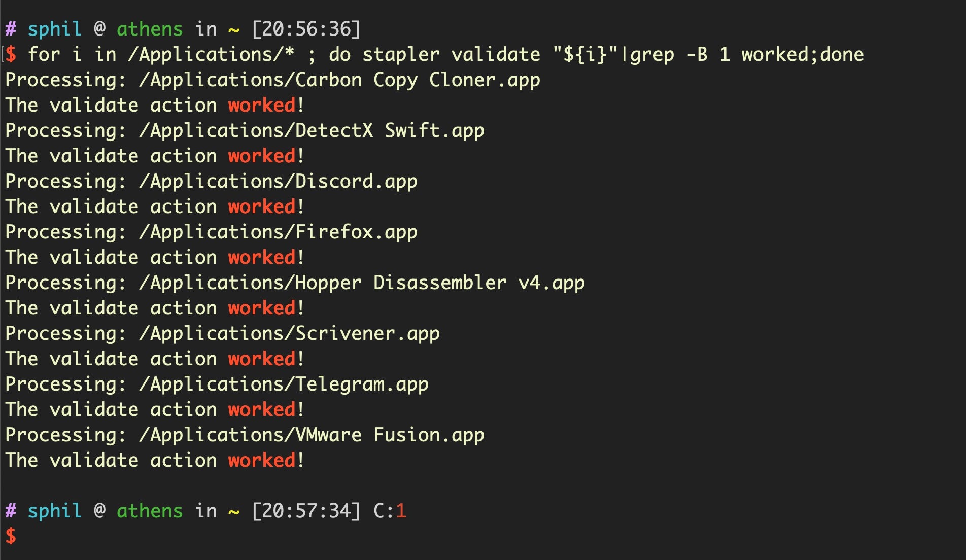Click the green hostname athens in first prompt

click(150, 29)
